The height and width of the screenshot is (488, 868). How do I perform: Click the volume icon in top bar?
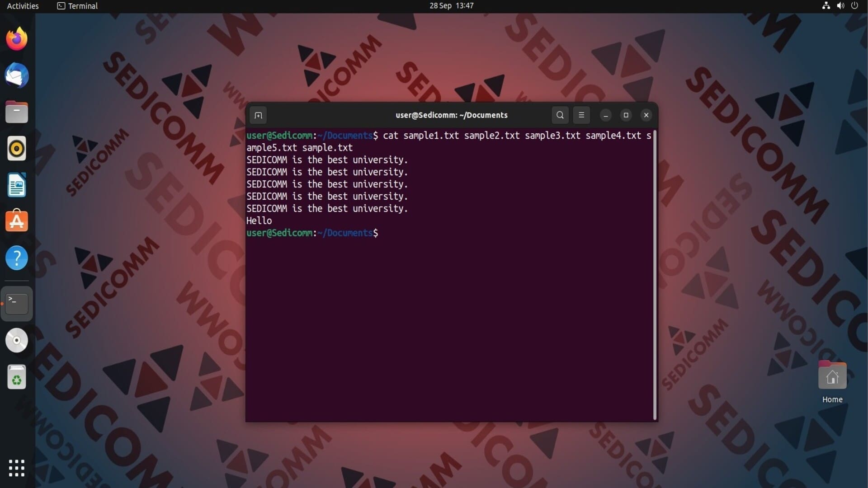pyautogui.click(x=840, y=6)
